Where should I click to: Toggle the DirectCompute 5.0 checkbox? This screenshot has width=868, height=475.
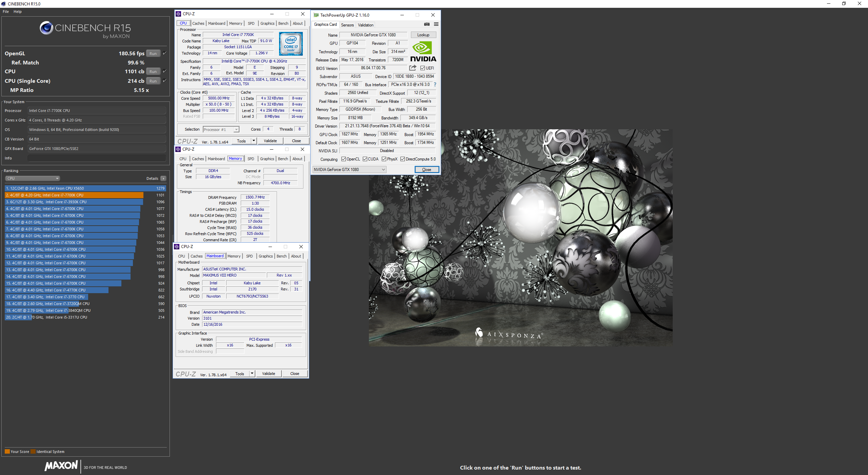[403, 159]
